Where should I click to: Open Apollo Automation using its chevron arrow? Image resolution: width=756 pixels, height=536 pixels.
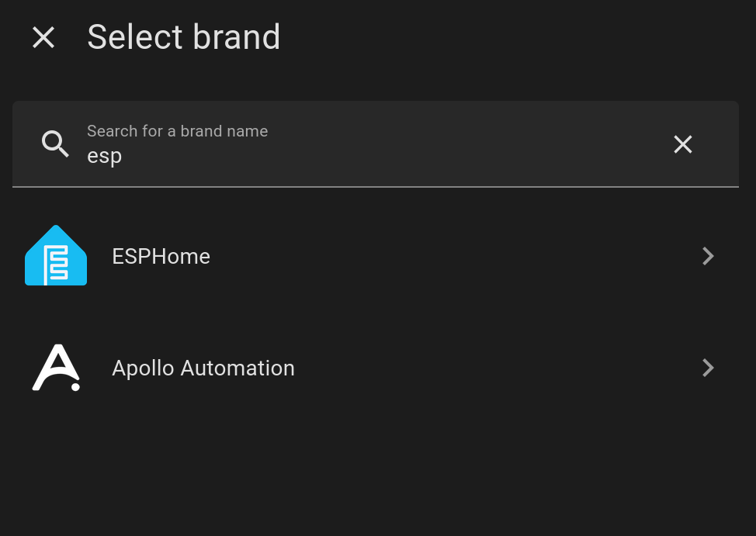click(707, 368)
